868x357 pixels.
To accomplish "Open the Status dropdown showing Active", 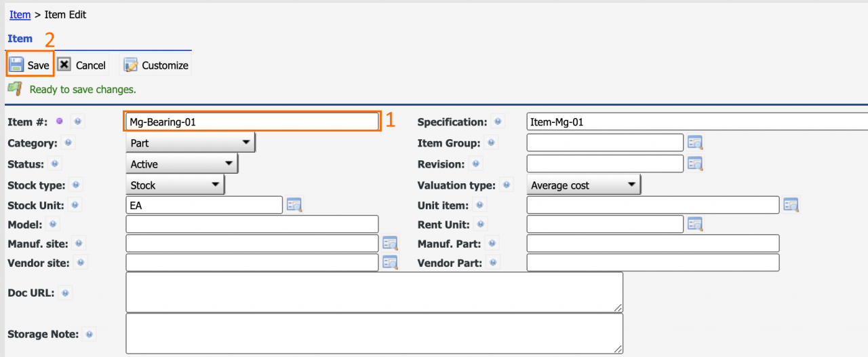I will 182,164.
